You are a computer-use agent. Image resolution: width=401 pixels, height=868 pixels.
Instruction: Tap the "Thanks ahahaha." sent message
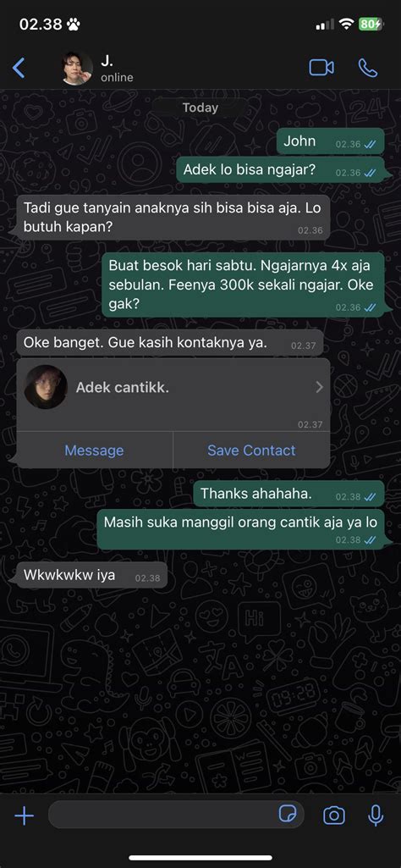[x=288, y=494]
